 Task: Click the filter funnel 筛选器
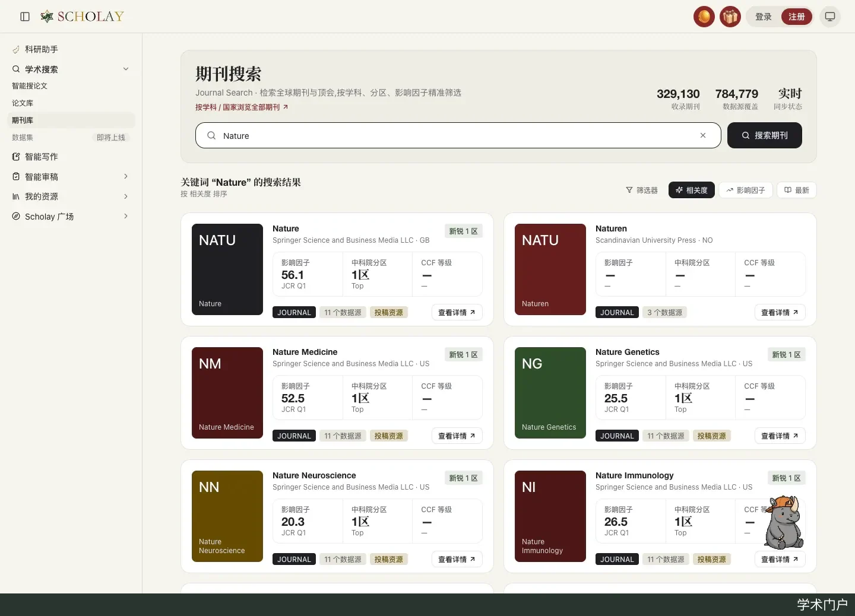[642, 190]
